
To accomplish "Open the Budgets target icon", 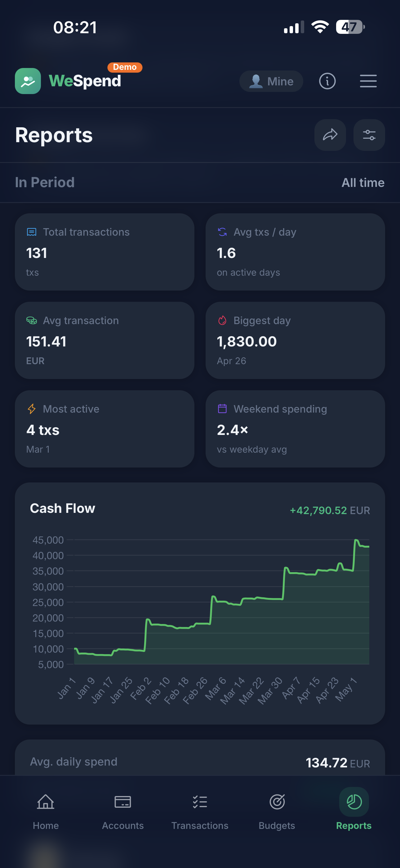I will pos(277,802).
